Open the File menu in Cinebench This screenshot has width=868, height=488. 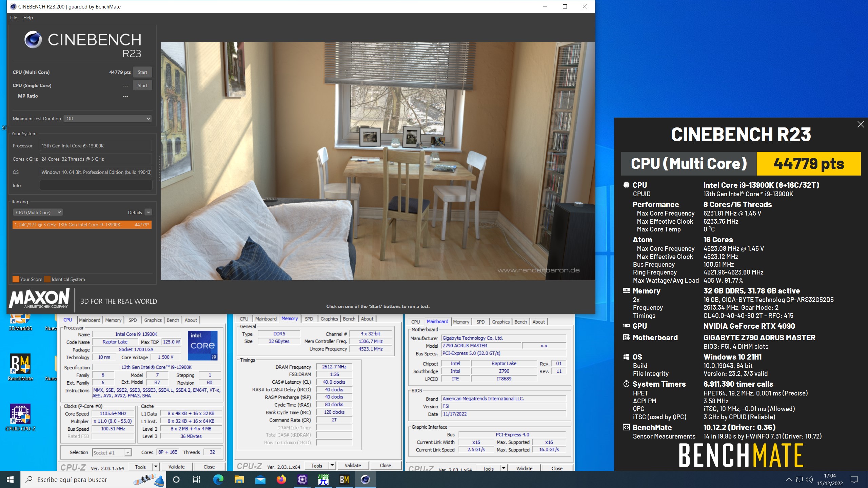pyautogui.click(x=14, y=18)
